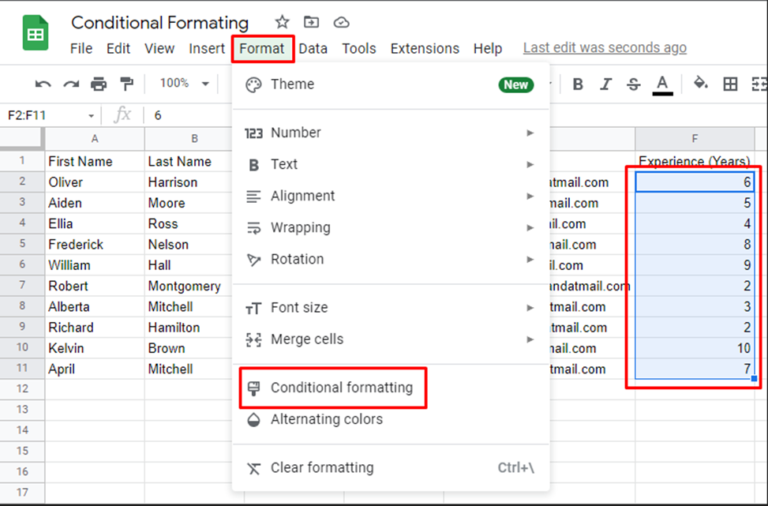Viewport: 768px width, 506px height.
Task: Apply strikethrough formatting
Action: [633, 84]
